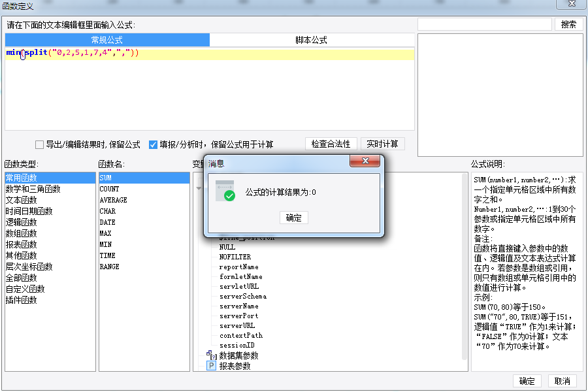The height and width of the screenshot is (392, 588).
Task: Select 报表参数 tree node label
Action: click(x=235, y=366)
